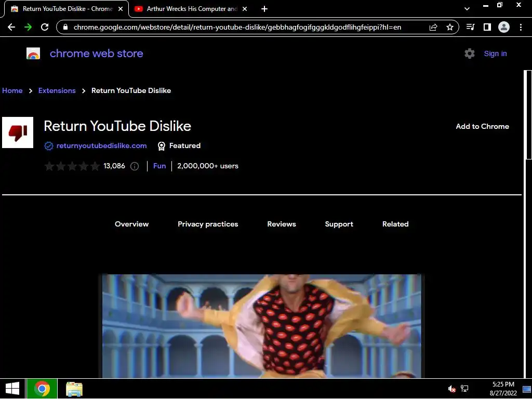Click the 2,000,000+ users text
This screenshot has width=532, height=399.
click(x=208, y=166)
